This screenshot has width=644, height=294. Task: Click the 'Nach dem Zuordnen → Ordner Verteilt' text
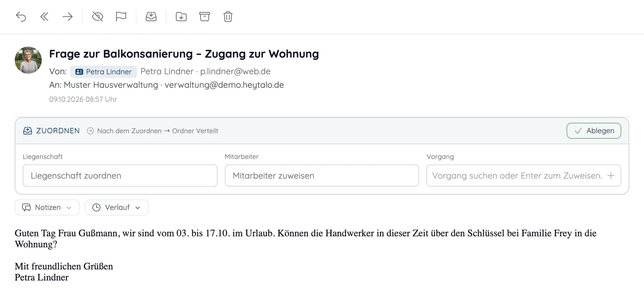click(x=158, y=131)
